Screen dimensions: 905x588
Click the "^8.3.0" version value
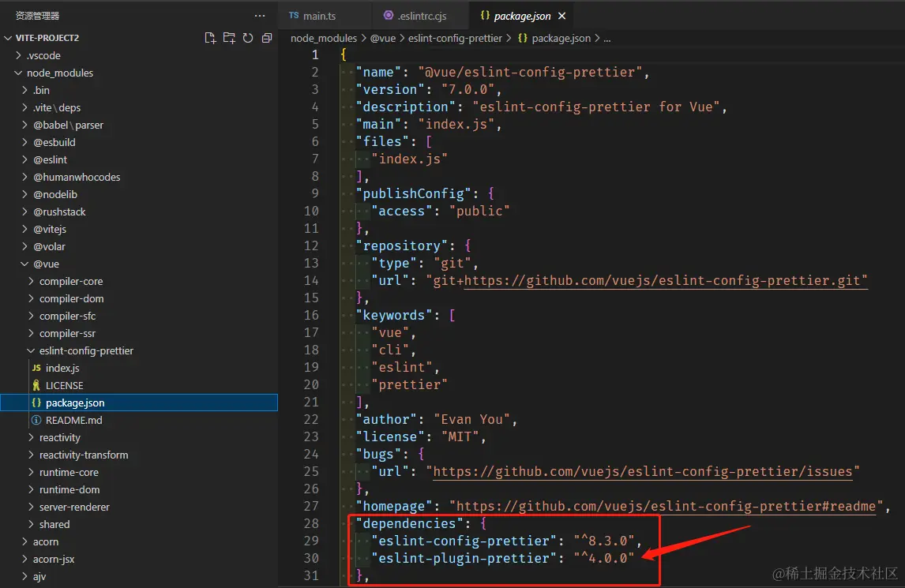[604, 541]
